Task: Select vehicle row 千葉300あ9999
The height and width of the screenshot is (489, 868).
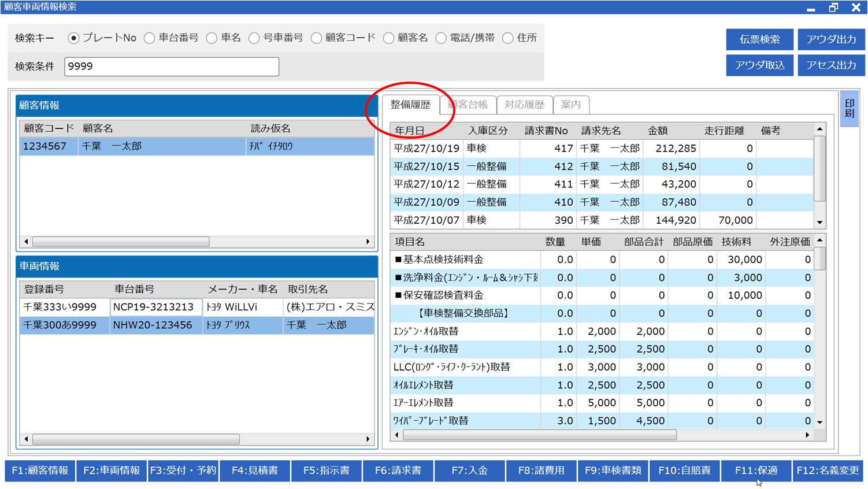Action: pos(197,325)
